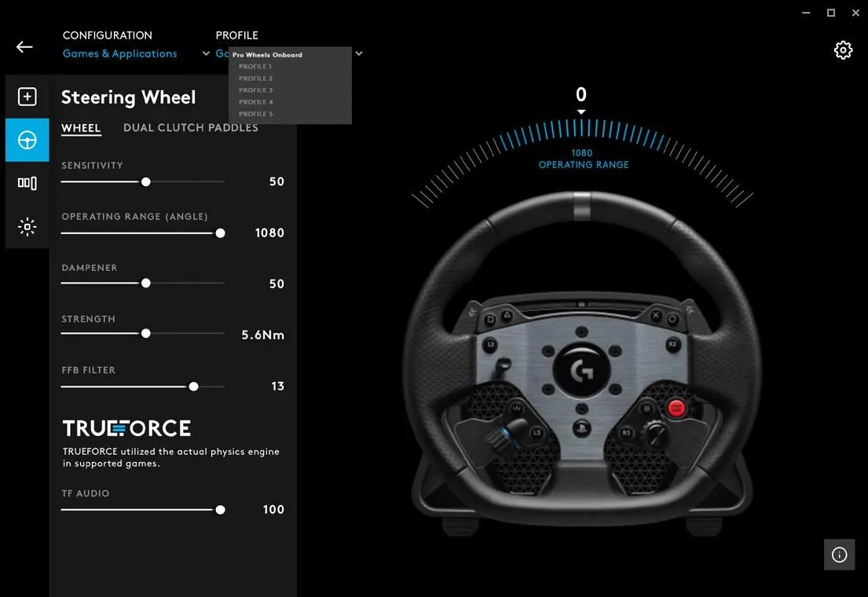Screen dimensions: 868x597
Task: Click the Strength value 5.6Nm
Action: (x=263, y=335)
